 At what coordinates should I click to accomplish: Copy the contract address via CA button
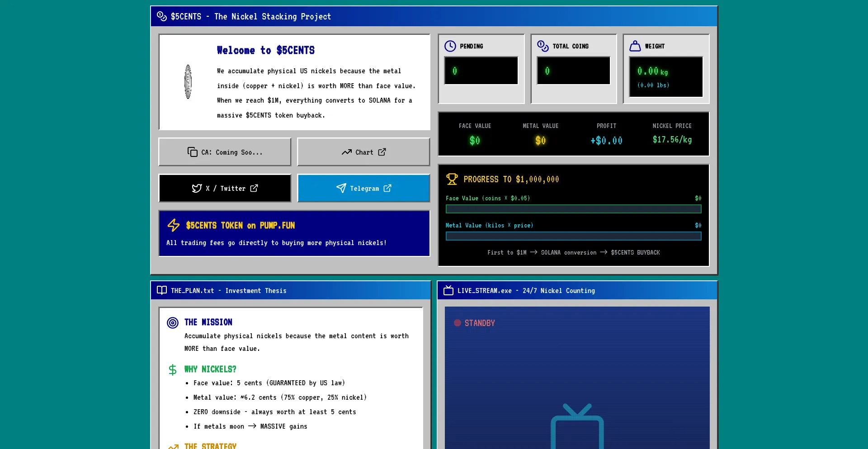[225, 152]
